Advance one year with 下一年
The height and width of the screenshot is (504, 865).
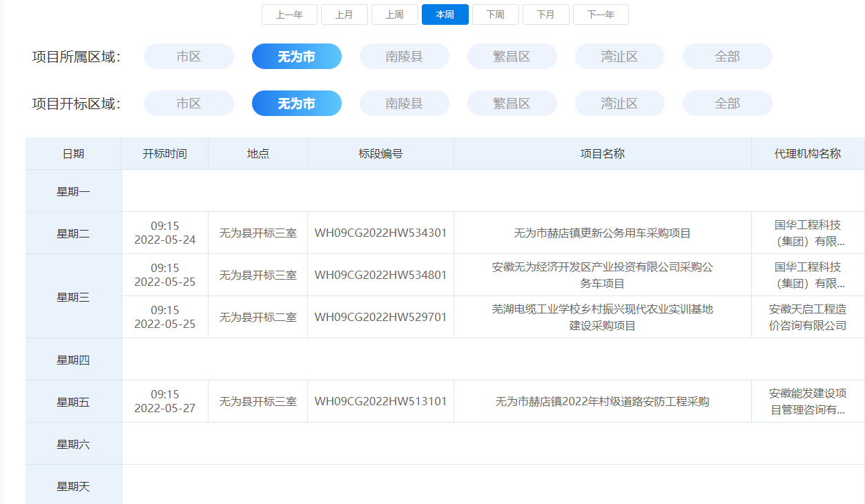[600, 14]
